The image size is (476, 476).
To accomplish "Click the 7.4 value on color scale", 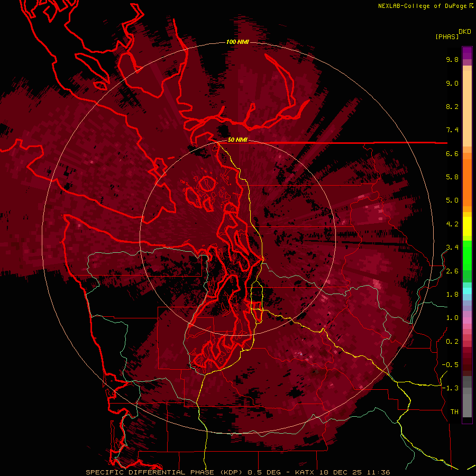I will pos(452,130).
